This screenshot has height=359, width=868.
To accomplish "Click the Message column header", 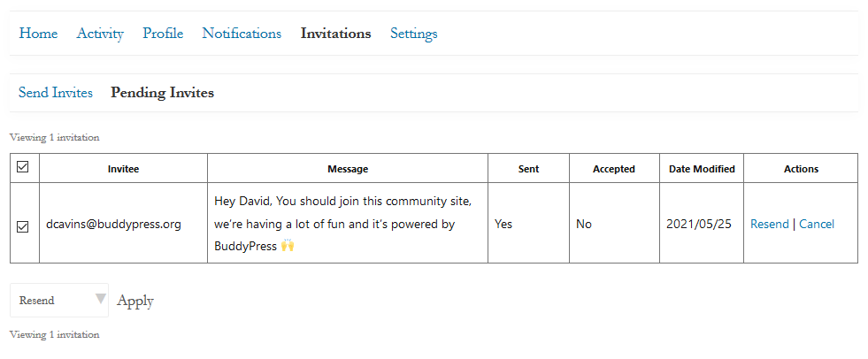I will point(348,169).
